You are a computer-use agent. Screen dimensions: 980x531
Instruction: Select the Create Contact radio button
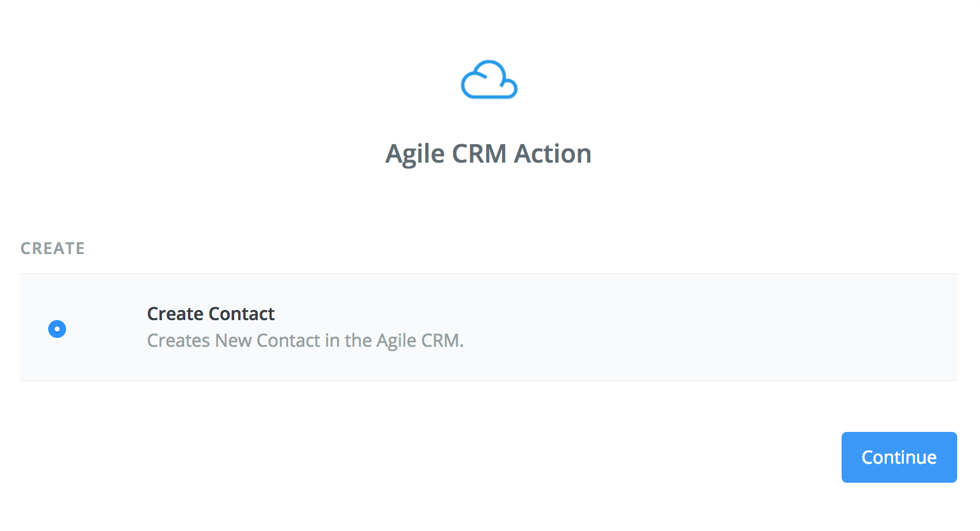[57, 329]
